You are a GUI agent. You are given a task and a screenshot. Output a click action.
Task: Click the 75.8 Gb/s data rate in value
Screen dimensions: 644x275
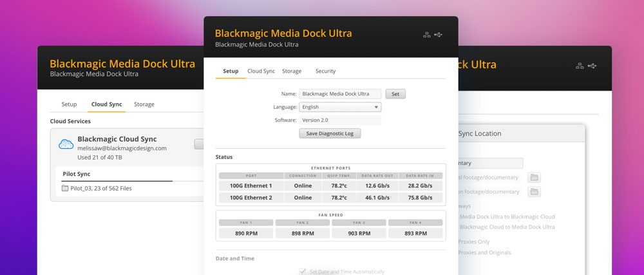point(421,198)
